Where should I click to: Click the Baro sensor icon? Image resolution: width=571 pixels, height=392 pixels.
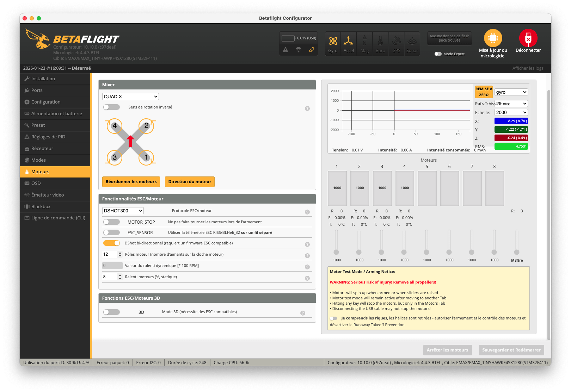pos(380,44)
